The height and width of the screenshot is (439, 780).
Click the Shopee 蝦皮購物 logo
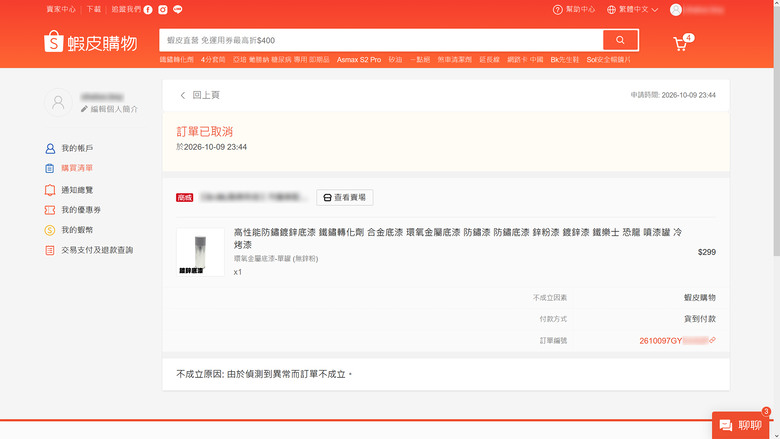[91, 42]
